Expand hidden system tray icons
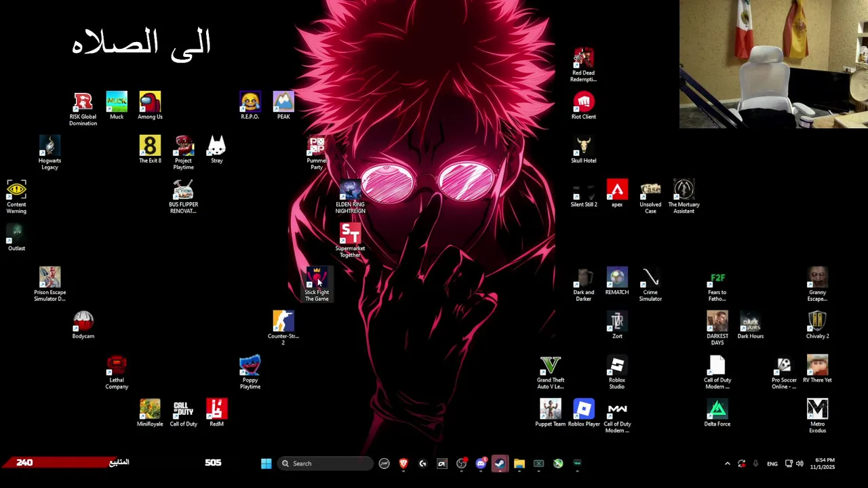 pyautogui.click(x=728, y=464)
